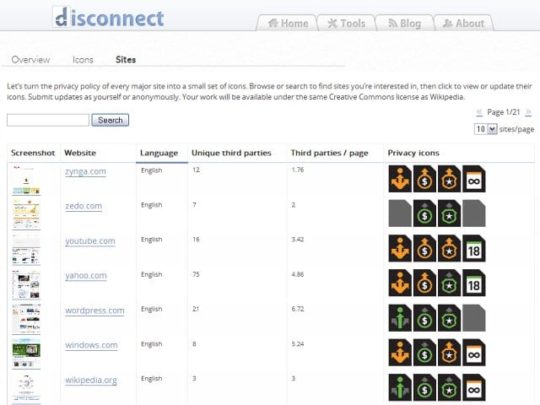Open the Tools tab
This screenshot has width=540, height=405.
click(x=346, y=23)
